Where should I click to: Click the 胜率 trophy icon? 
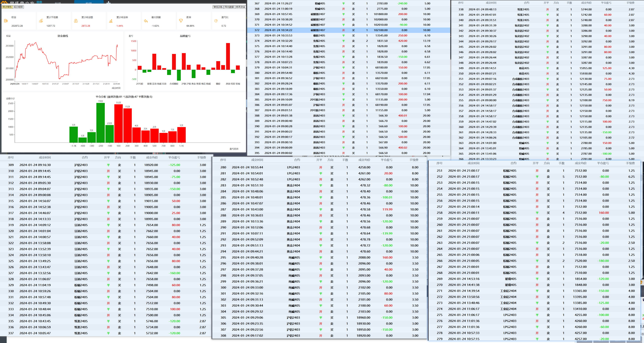[x=181, y=21]
